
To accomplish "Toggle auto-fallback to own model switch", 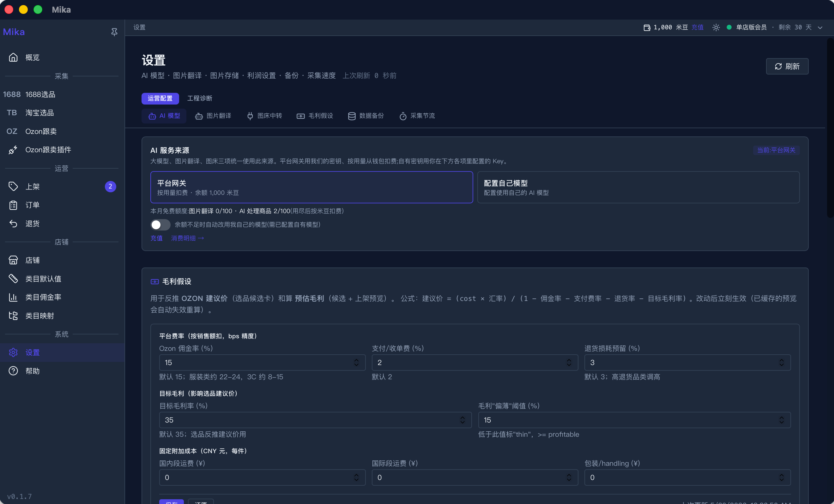I will (x=160, y=225).
